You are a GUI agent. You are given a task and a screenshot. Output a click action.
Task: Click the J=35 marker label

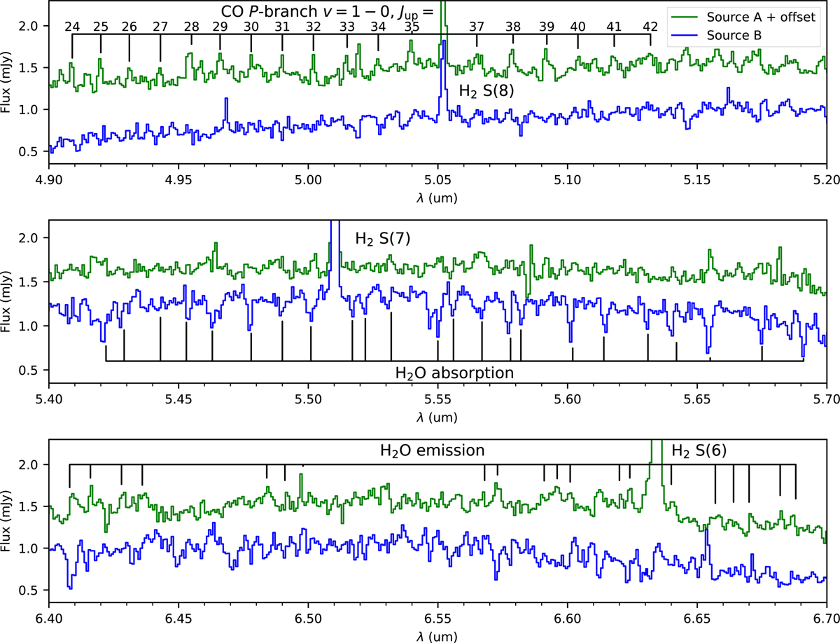pyautogui.click(x=412, y=27)
